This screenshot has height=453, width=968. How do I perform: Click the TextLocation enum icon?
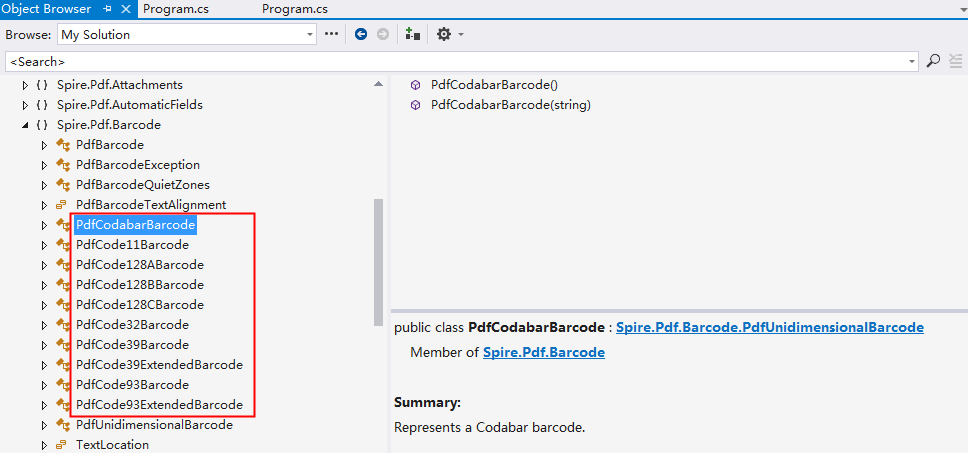tap(61, 444)
